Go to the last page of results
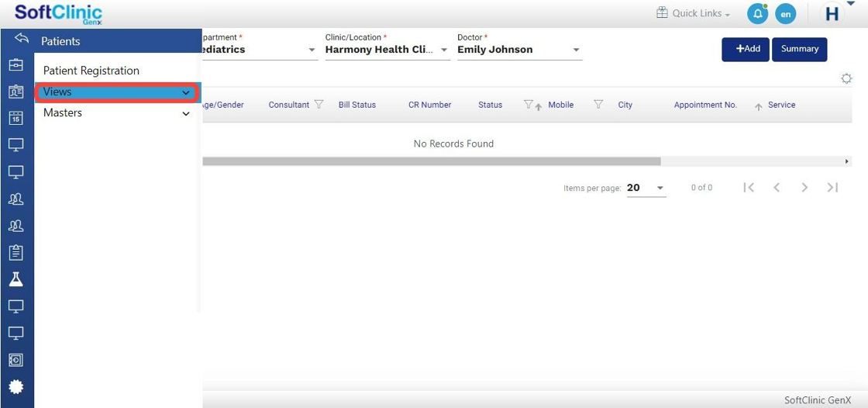The height and width of the screenshot is (408, 868). coord(832,188)
